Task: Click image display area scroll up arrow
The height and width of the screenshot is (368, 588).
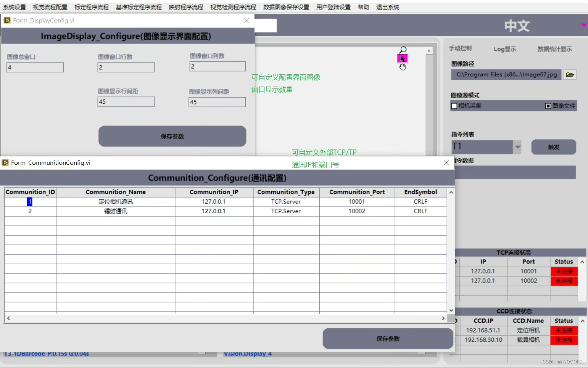Action: (x=429, y=51)
